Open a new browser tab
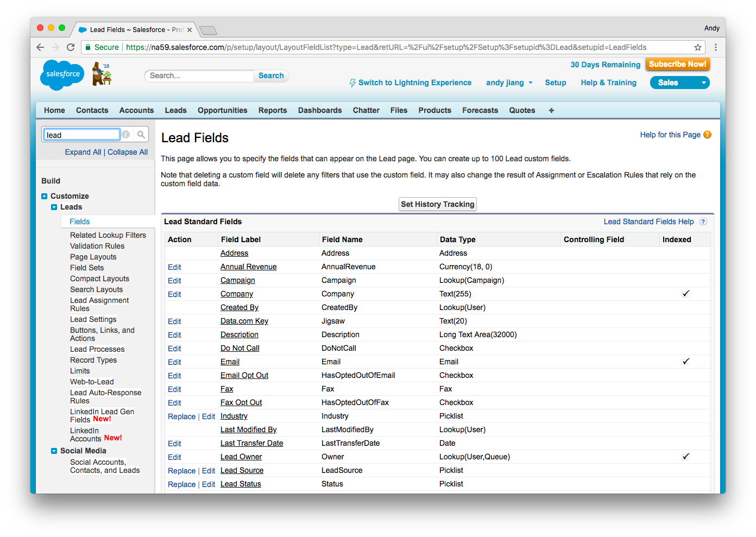The height and width of the screenshot is (537, 756). tap(208, 30)
